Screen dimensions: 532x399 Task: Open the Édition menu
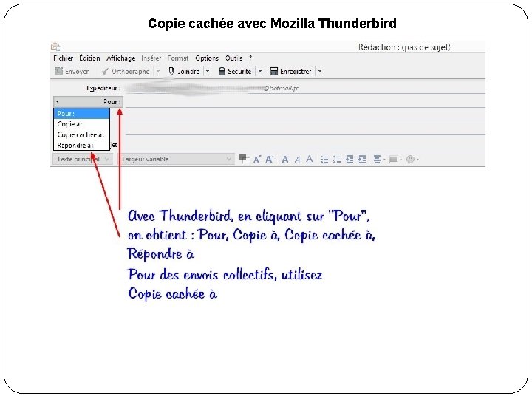89,58
